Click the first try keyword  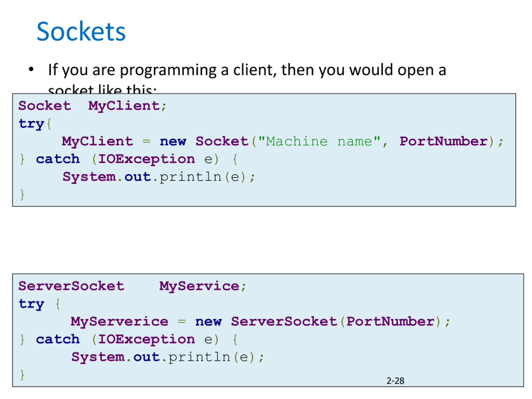click(32, 124)
